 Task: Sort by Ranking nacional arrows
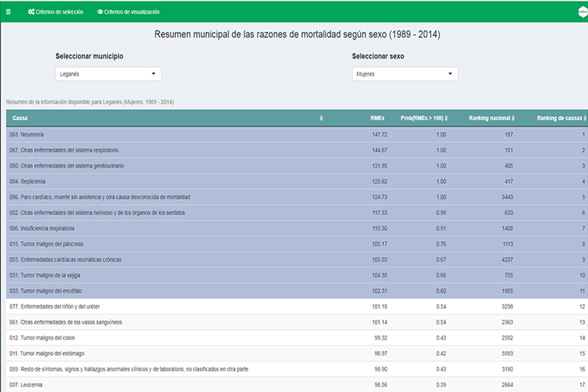pyautogui.click(x=513, y=118)
